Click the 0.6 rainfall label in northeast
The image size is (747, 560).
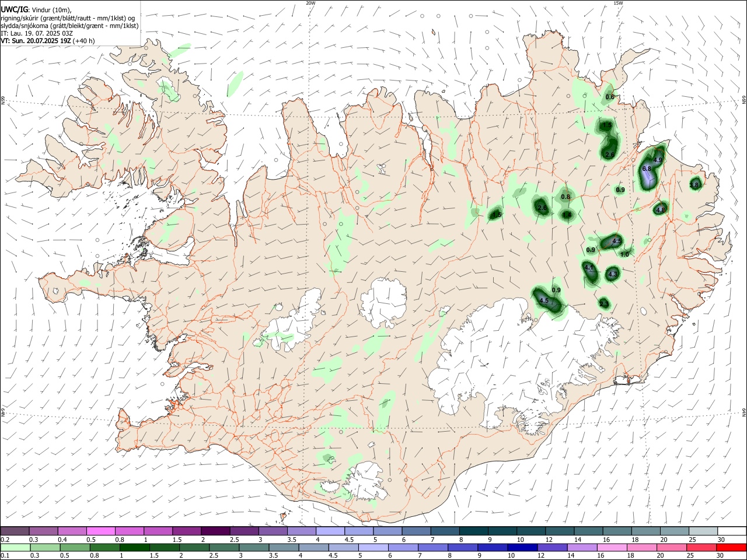coord(610,97)
